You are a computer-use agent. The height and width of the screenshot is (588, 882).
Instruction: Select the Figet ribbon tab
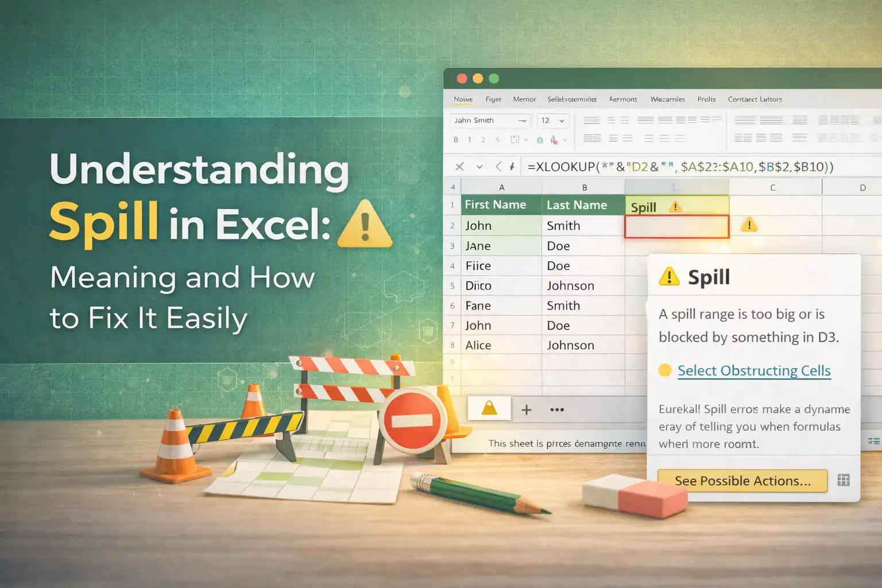(493, 99)
